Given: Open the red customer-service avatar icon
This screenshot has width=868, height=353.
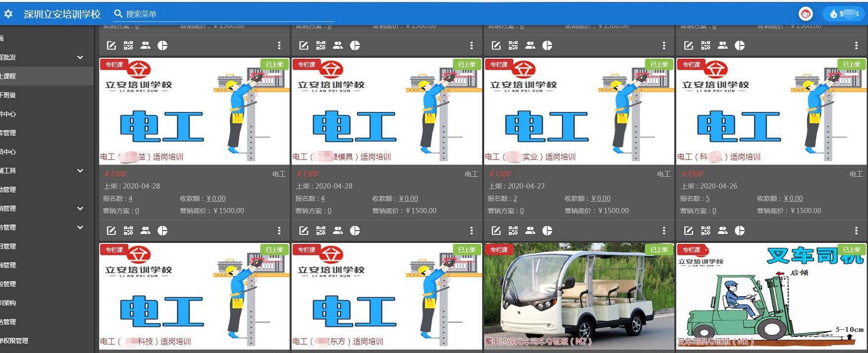Looking at the screenshot, I should coord(805,14).
